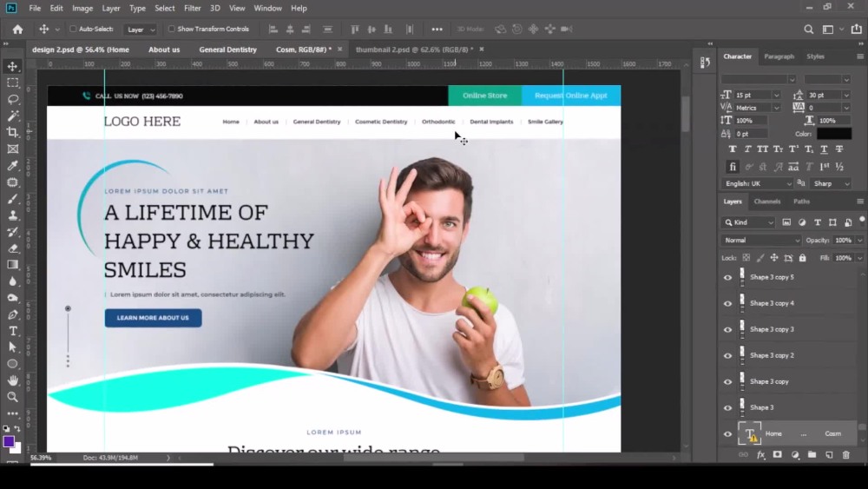Select the Move tool
Screen dimensions: 868x489
tap(12, 67)
